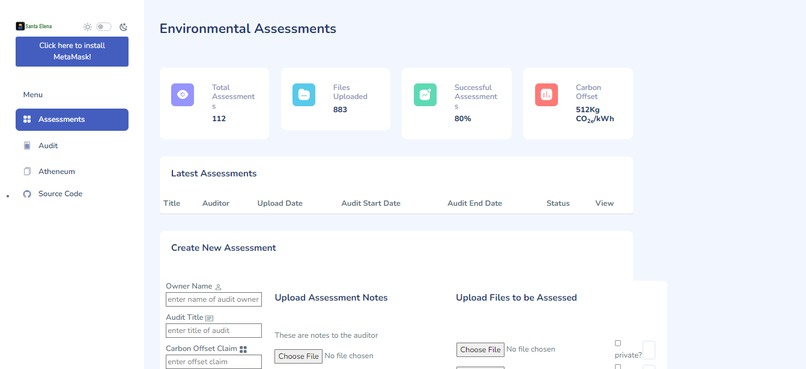Screen dimensions: 806x369
Task: Click the person icon beside Owner Name
Action: pyautogui.click(x=218, y=287)
